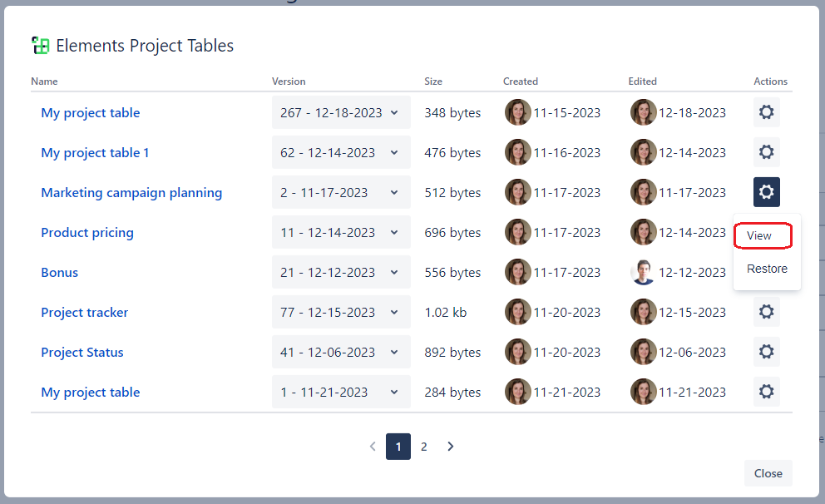Click the Elements Project Tables logo icon

tap(40, 46)
